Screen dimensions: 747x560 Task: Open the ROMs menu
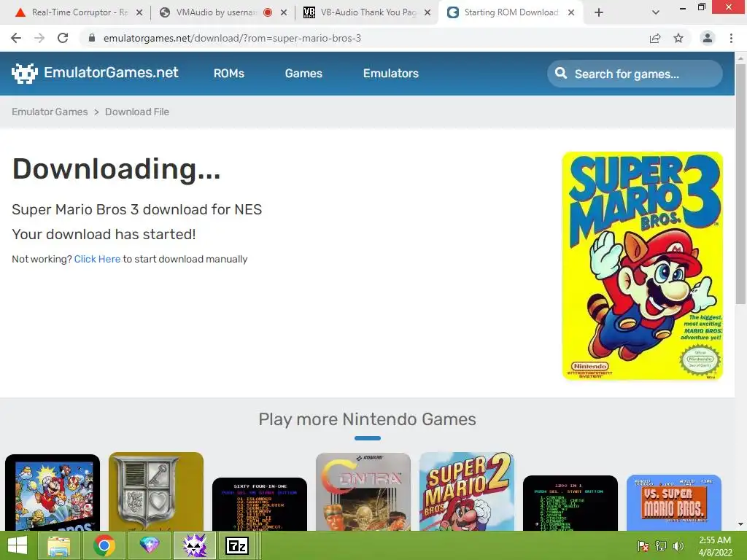pyautogui.click(x=228, y=74)
